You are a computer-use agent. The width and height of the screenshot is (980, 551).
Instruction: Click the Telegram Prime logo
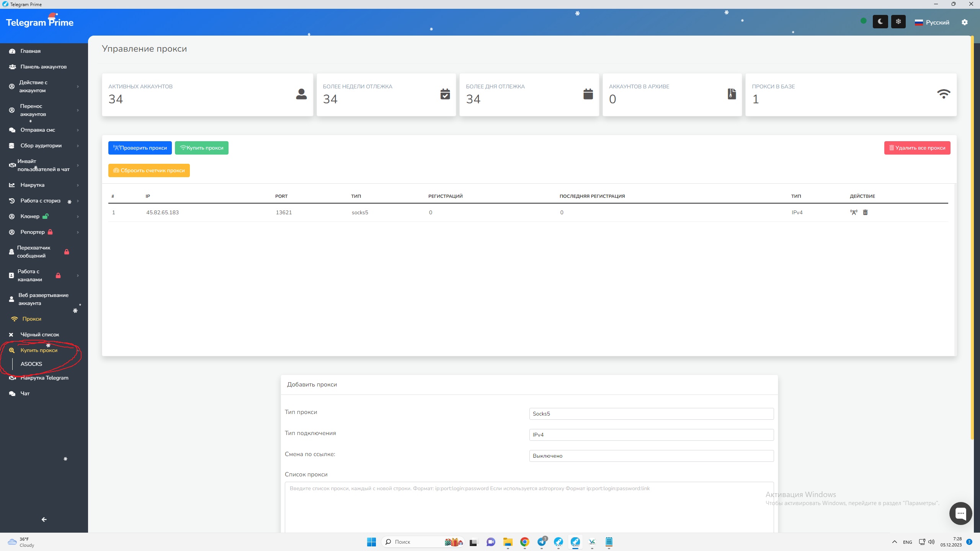[40, 22]
